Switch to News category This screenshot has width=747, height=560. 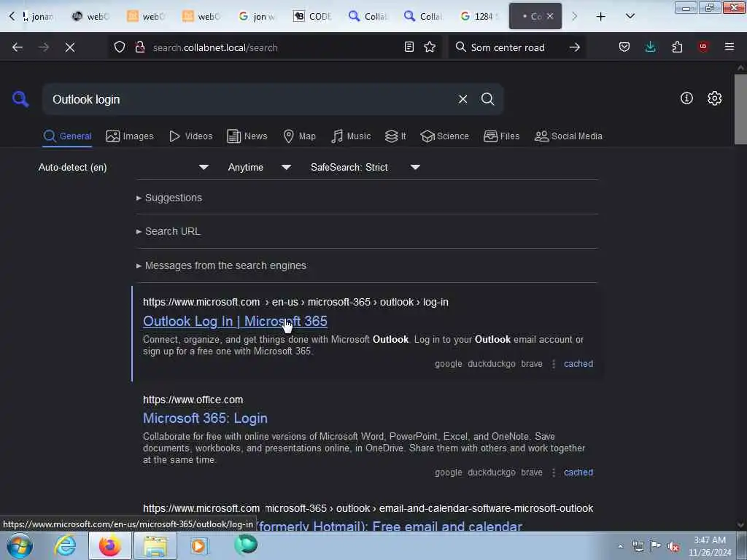click(x=247, y=136)
